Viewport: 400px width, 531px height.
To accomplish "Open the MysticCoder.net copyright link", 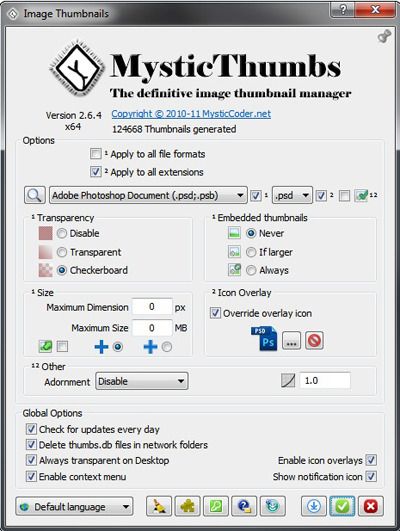I will click(x=191, y=113).
